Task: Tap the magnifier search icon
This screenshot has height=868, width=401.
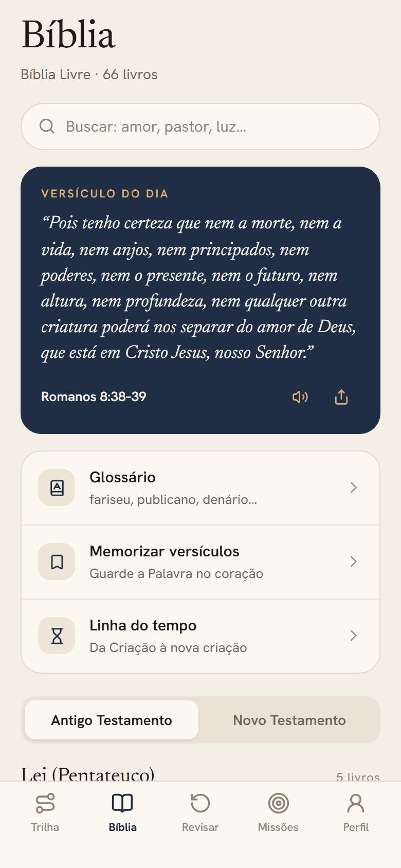Action: (x=47, y=126)
